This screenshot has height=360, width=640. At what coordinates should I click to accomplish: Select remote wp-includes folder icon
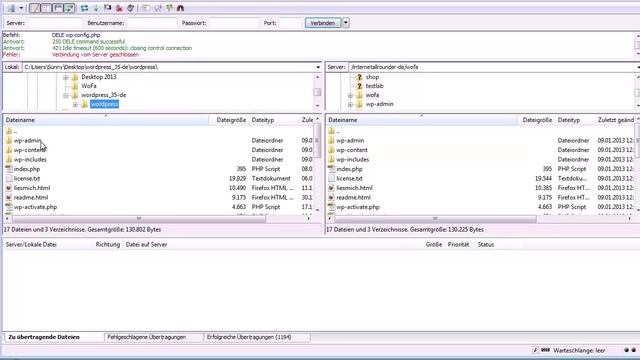coord(331,160)
